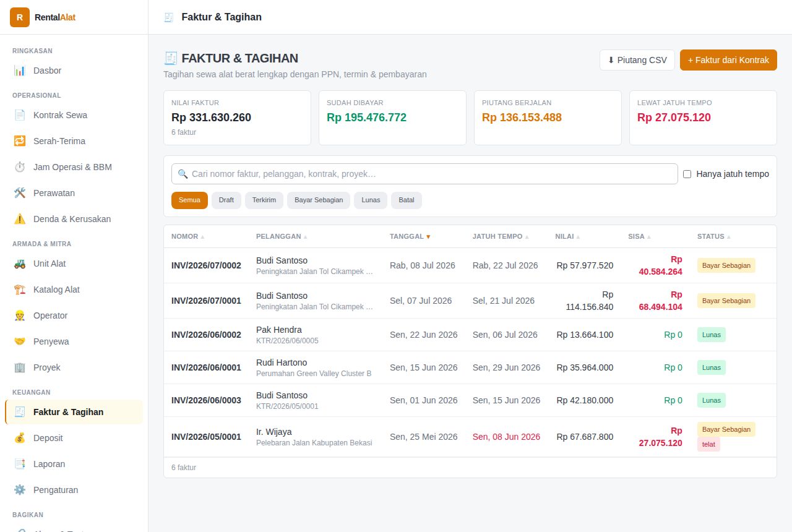
Task: Select the Semua filter tab
Action: [x=189, y=200]
